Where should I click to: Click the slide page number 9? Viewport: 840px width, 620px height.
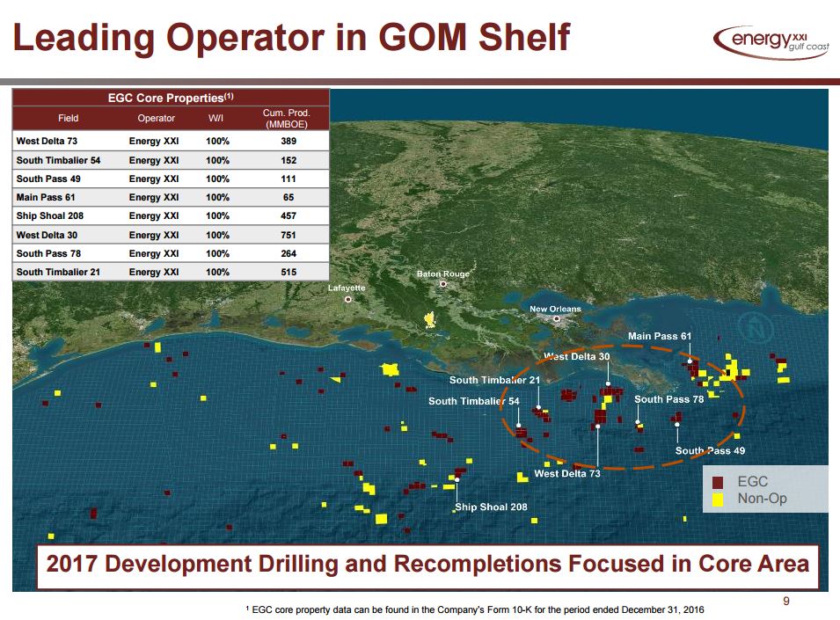[785, 602]
